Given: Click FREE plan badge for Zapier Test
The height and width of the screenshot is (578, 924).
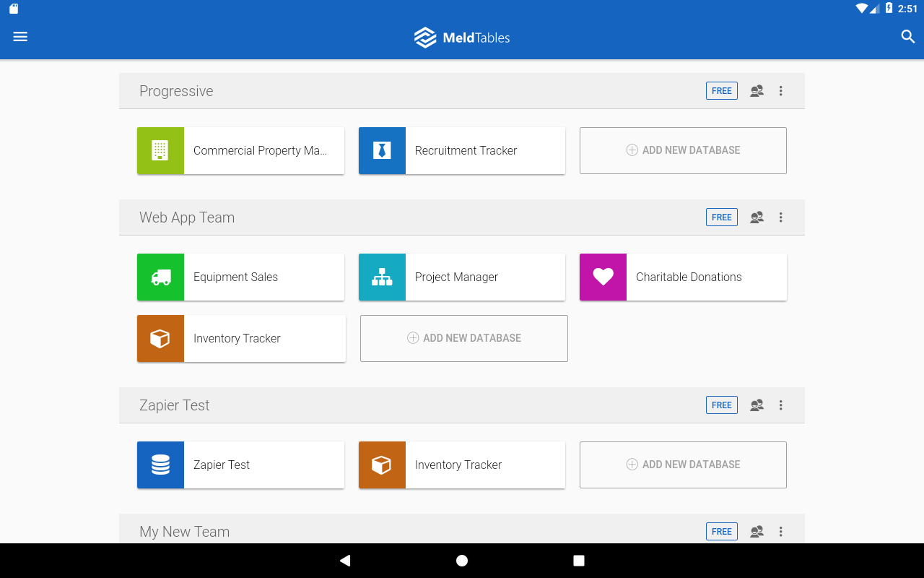Looking at the screenshot, I should [722, 405].
